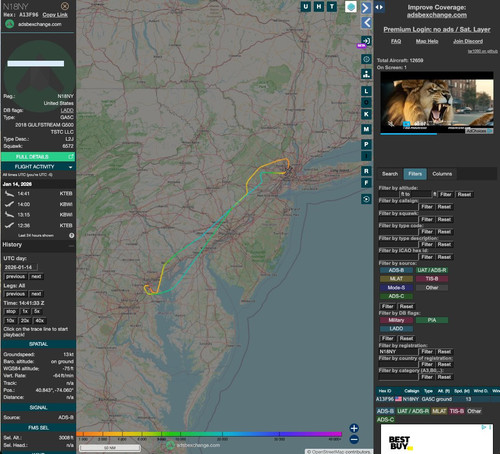
Task: Click the M map option button
Action: 366,129
